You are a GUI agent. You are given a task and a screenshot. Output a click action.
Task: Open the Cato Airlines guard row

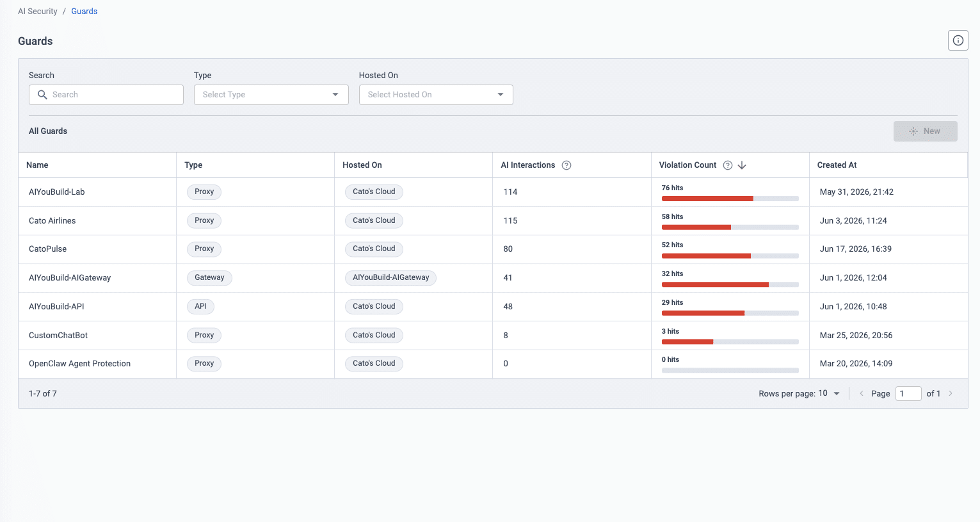pyautogui.click(x=493, y=220)
